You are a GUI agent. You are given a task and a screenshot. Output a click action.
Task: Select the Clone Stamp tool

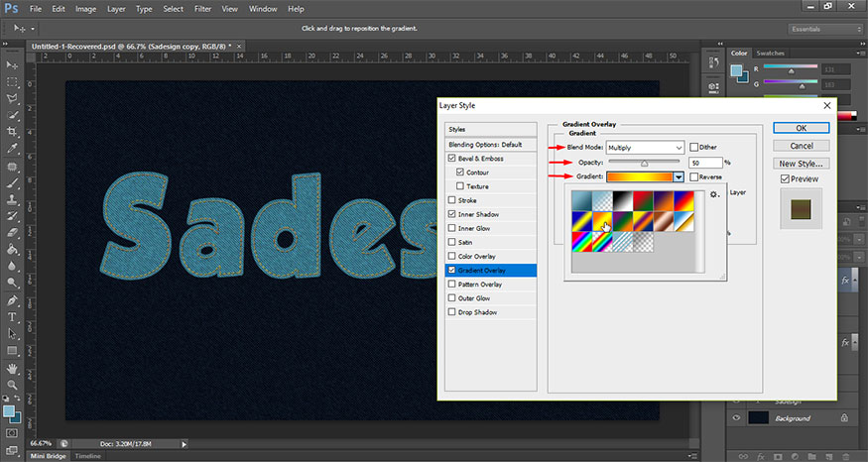[x=12, y=199]
